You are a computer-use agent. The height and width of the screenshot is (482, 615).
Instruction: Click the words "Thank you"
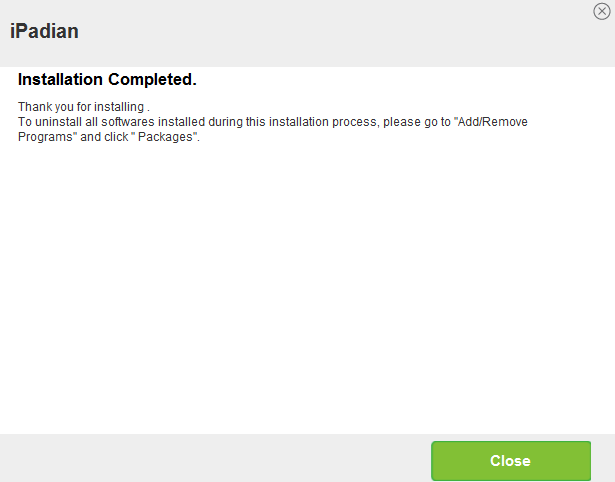[42, 106]
